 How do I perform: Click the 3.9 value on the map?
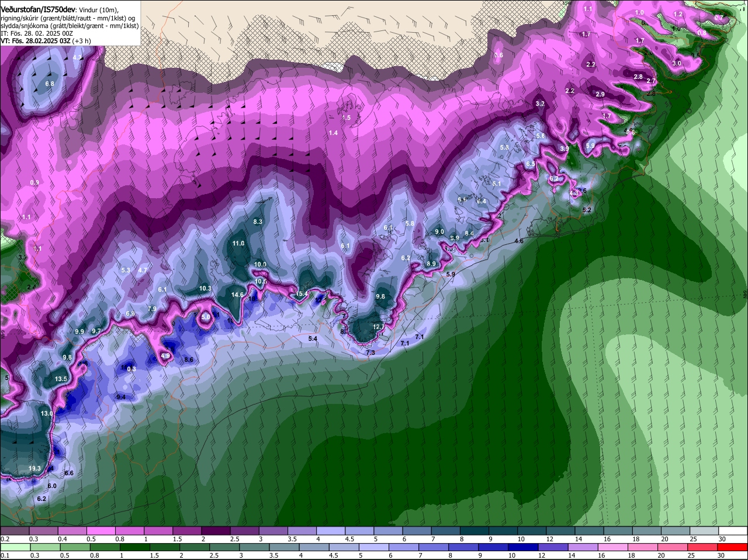tap(564, 149)
